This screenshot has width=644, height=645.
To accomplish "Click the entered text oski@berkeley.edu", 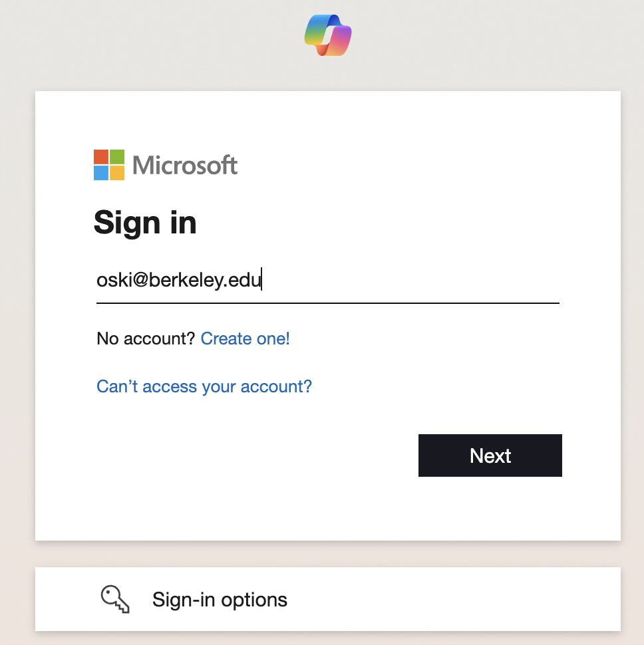I will tap(178, 280).
